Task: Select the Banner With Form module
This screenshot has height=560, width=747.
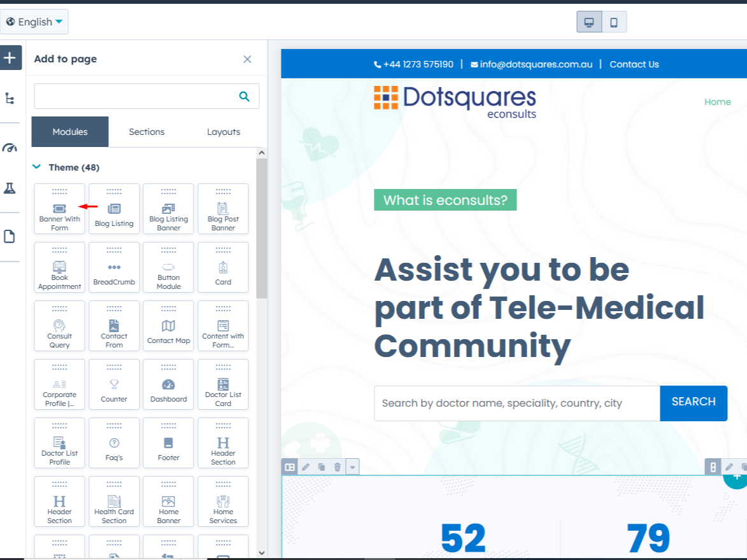Action: coord(59,209)
